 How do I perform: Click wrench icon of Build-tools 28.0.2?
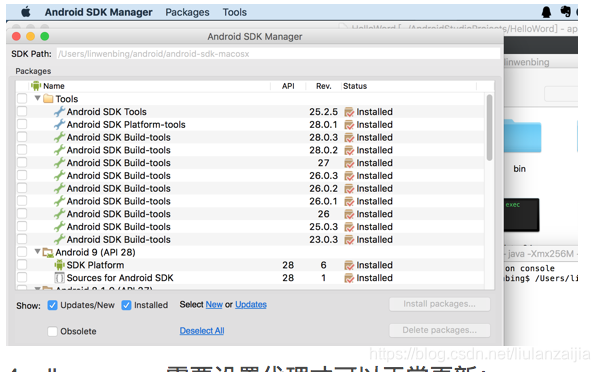[59, 150]
